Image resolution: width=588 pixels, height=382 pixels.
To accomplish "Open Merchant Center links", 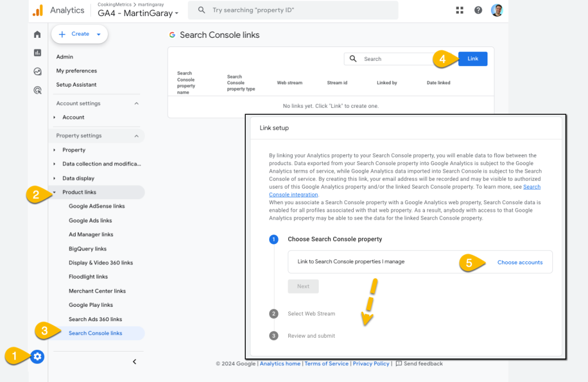I will (x=97, y=291).
